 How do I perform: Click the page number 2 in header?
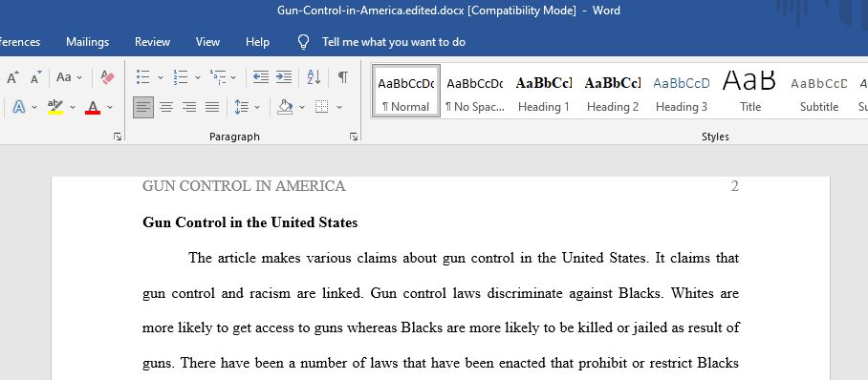pos(734,186)
